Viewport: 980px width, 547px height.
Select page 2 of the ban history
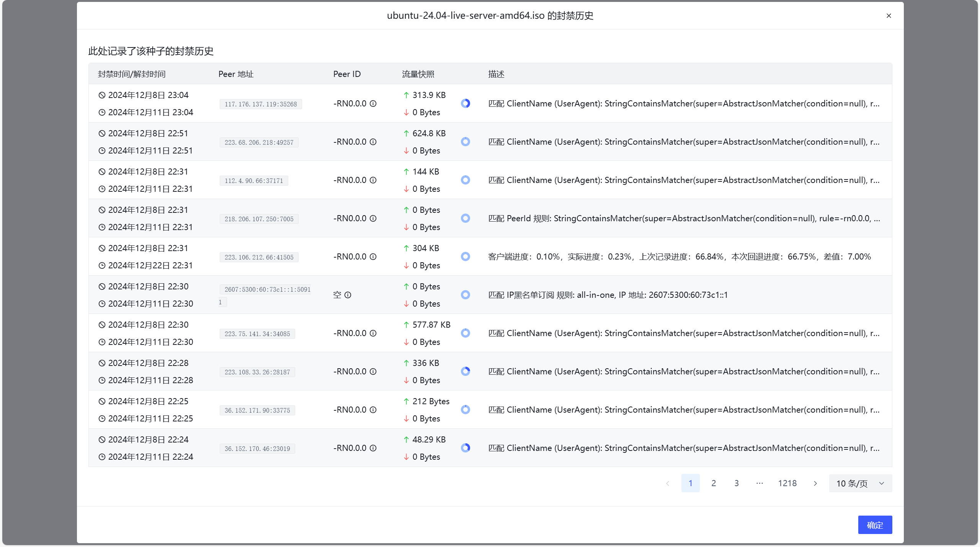(713, 483)
